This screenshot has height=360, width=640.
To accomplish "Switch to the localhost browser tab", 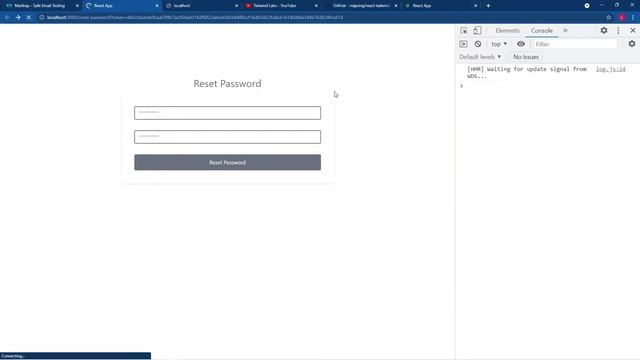I will 201,6.
